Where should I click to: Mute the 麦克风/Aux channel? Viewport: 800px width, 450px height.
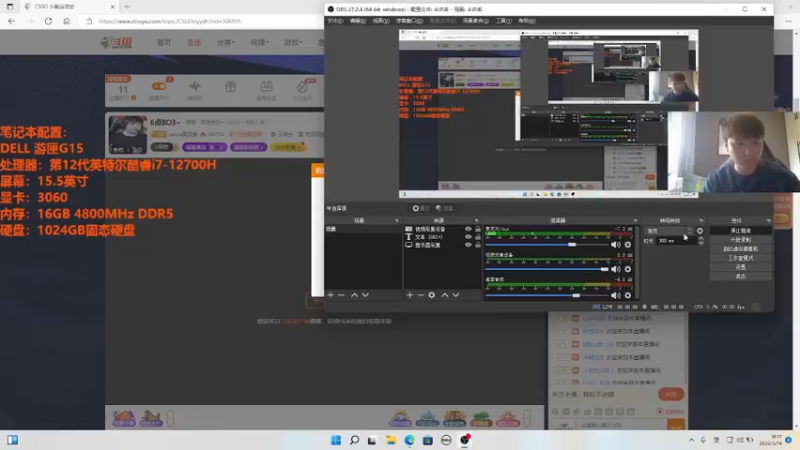click(x=616, y=245)
